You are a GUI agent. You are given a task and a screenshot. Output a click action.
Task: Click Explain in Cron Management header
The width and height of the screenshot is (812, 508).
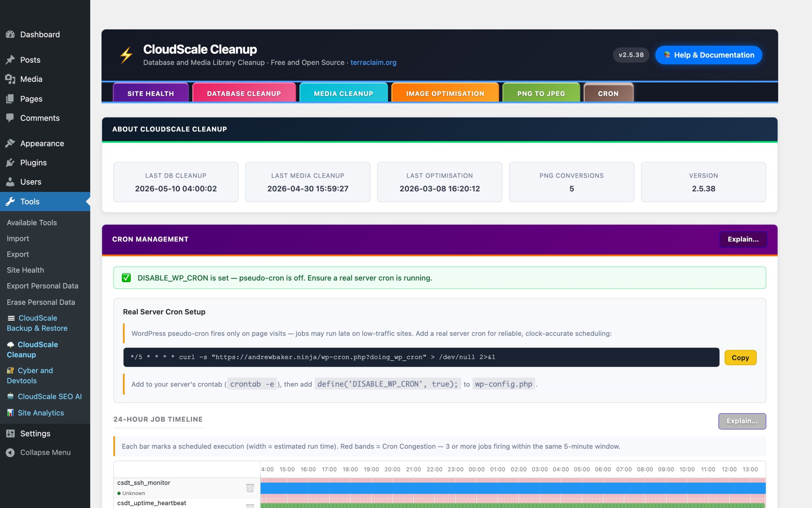point(743,239)
